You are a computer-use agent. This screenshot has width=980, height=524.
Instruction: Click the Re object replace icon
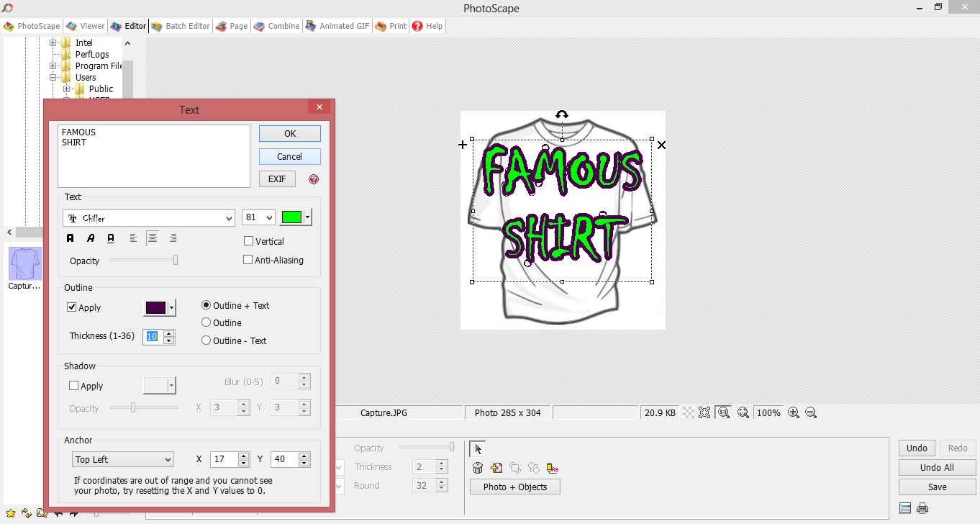coord(553,468)
